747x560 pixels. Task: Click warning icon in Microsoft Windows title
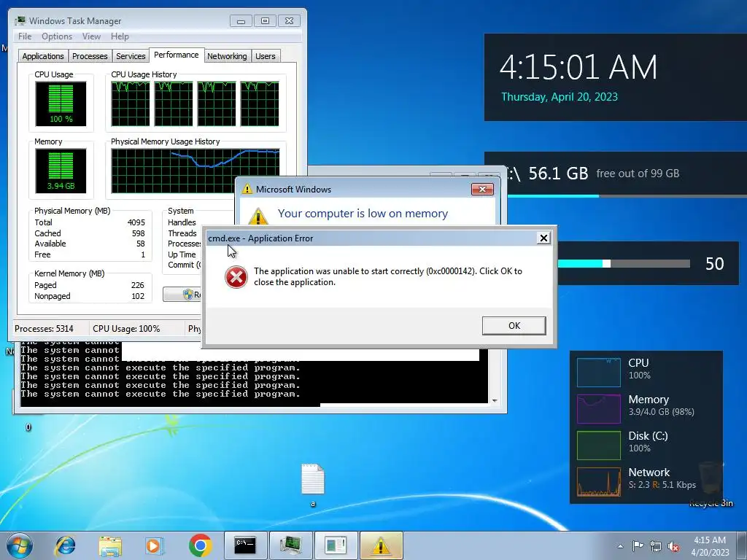coord(247,189)
